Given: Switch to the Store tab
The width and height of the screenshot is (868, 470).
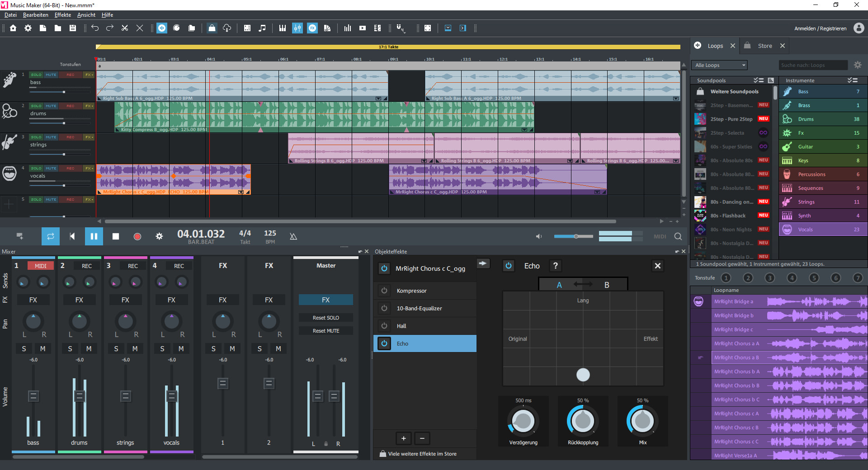Looking at the screenshot, I should point(764,45).
